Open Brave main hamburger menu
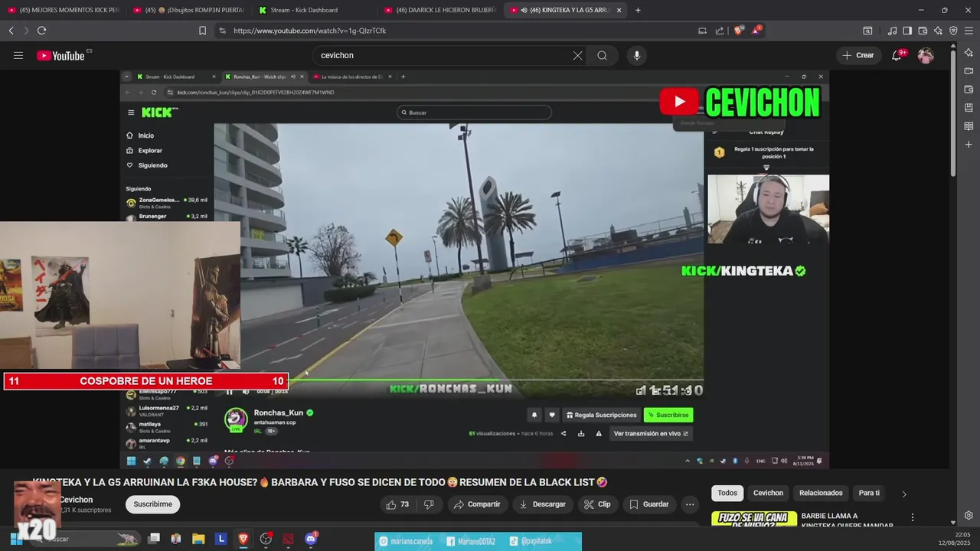The width and height of the screenshot is (980, 551). (969, 31)
